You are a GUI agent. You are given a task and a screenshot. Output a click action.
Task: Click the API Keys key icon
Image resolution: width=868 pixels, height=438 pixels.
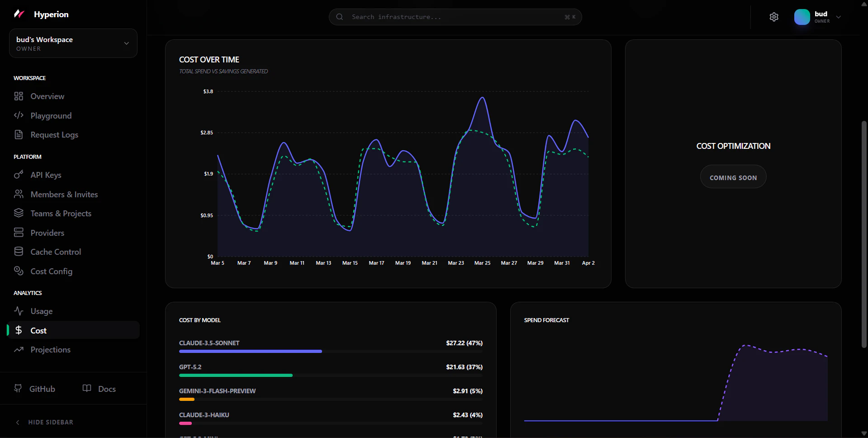click(x=19, y=175)
